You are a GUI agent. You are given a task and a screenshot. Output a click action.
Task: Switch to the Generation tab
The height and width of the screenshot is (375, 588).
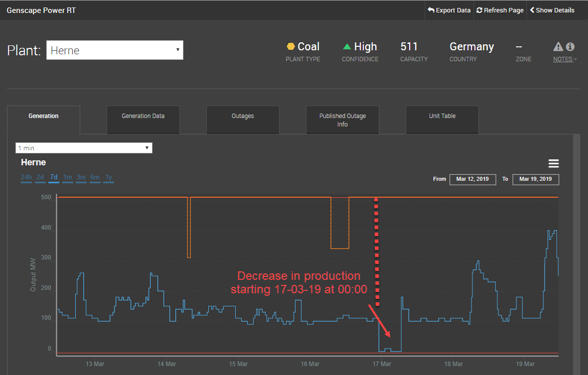pos(43,120)
